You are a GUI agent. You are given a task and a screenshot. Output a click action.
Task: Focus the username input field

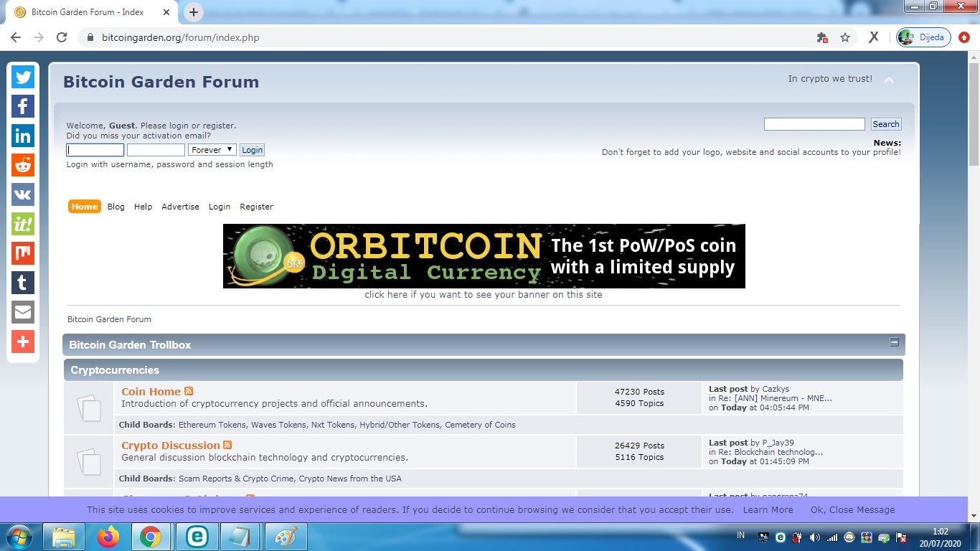click(x=95, y=150)
